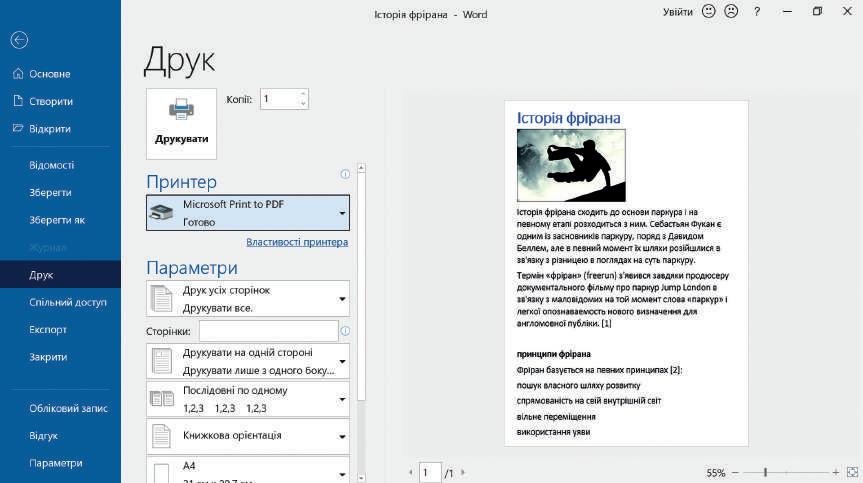Restore down the Word window
863x483 pixels.
click(x=817, y=11)
